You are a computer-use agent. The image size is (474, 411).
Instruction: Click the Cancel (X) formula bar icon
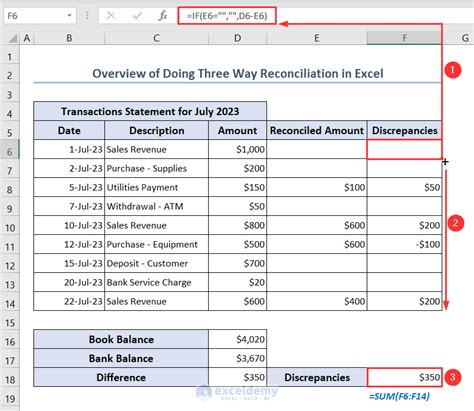(111, 16)
